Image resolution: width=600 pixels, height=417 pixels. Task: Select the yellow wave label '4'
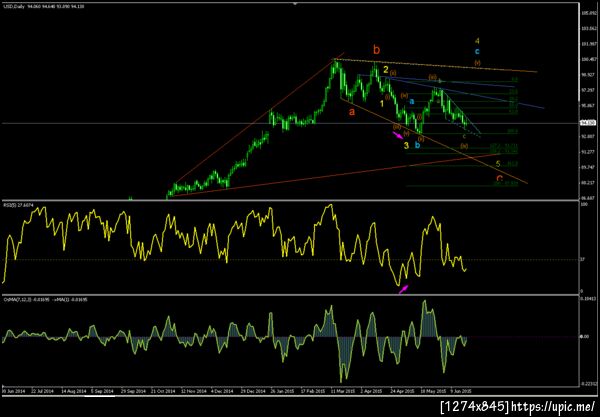coord(477,41)
